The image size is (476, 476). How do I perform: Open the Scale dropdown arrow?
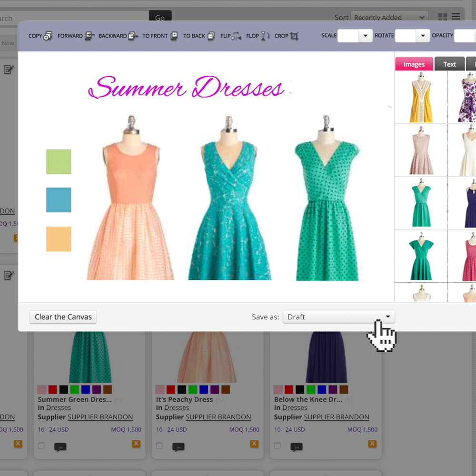click(366, 36)
